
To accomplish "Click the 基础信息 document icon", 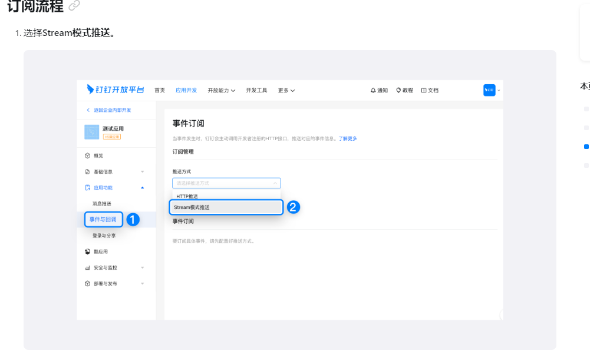I will click(88, 172).
